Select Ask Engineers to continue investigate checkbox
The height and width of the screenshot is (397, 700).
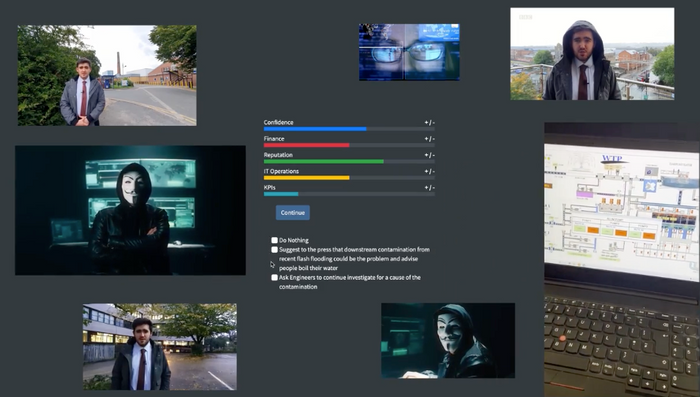coord(275,277)
